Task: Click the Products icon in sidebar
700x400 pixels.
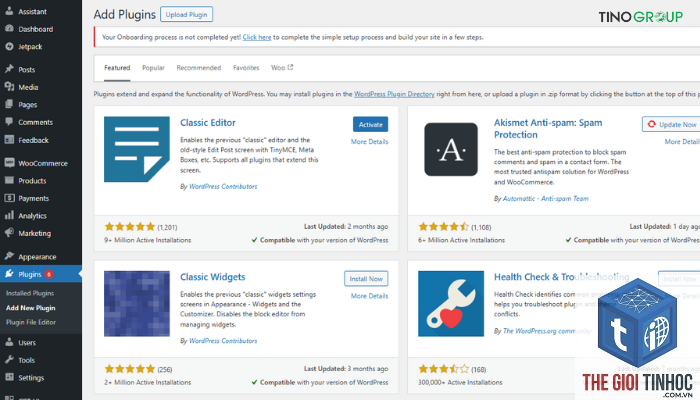Action: coord(9,180)
